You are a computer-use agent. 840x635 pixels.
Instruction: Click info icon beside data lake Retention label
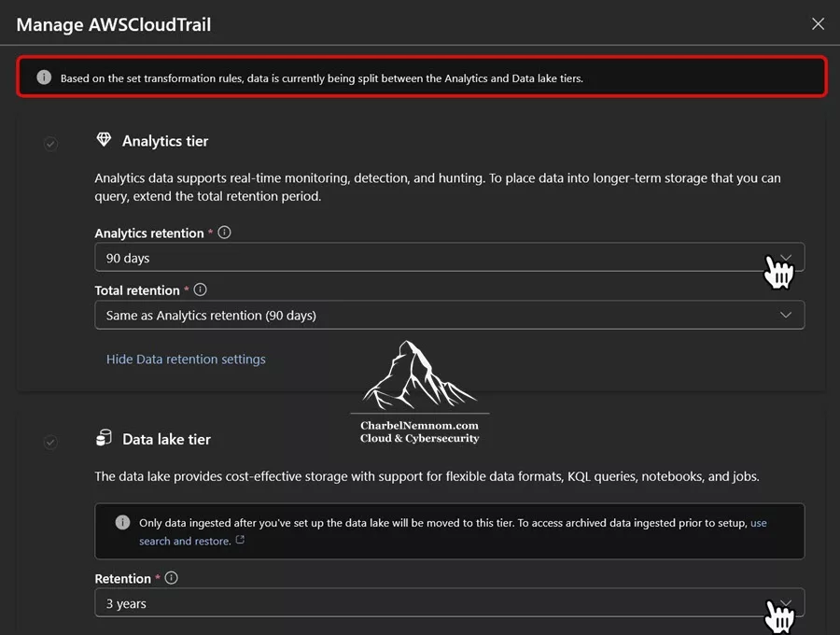point(171,578)
